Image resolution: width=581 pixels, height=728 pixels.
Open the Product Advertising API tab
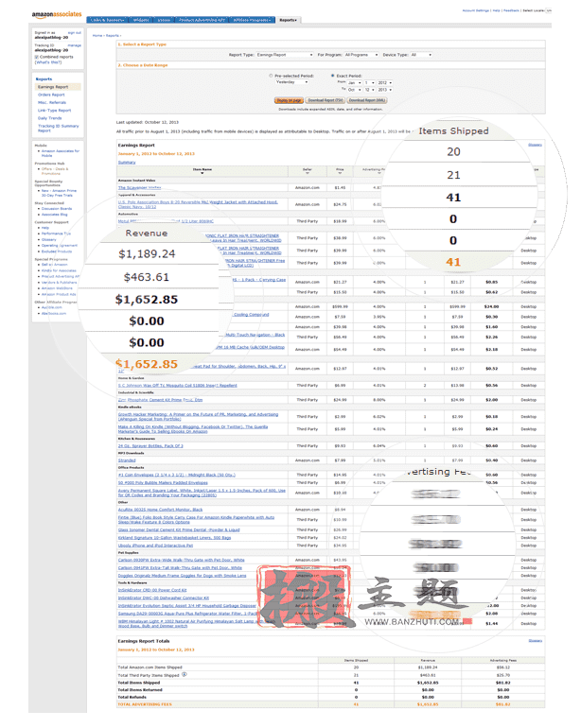coord(202,20)
